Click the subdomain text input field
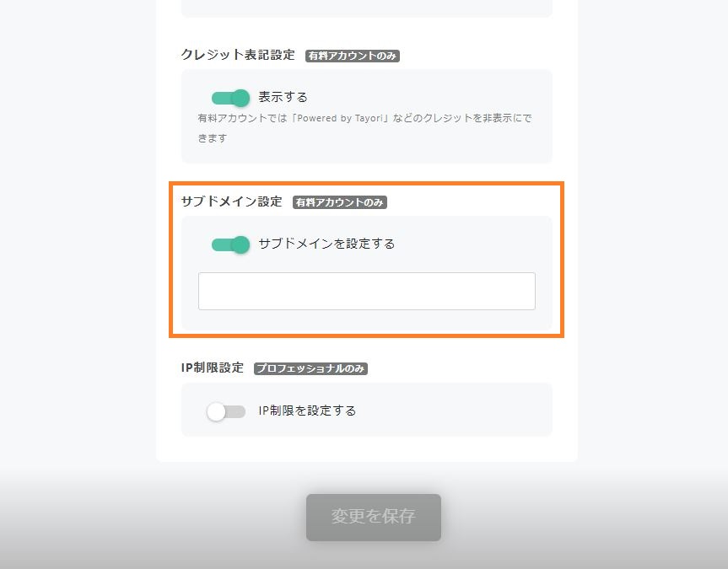This screenshot has height=569, width=728. tap(366, 292)
